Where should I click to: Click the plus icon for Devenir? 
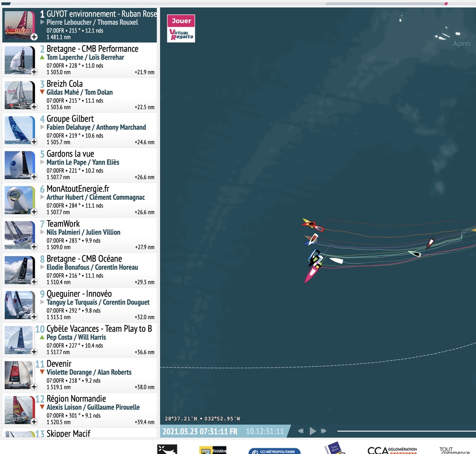coord(34,387)
